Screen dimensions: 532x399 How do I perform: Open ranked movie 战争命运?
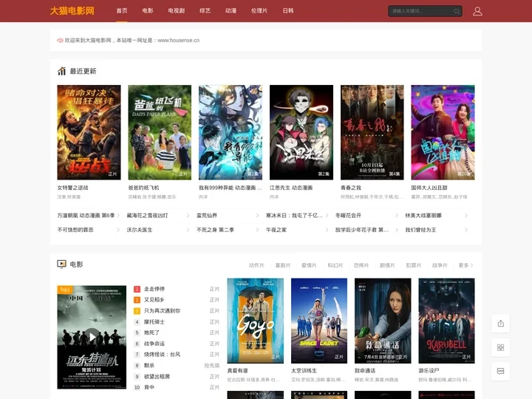click(154, 344)
